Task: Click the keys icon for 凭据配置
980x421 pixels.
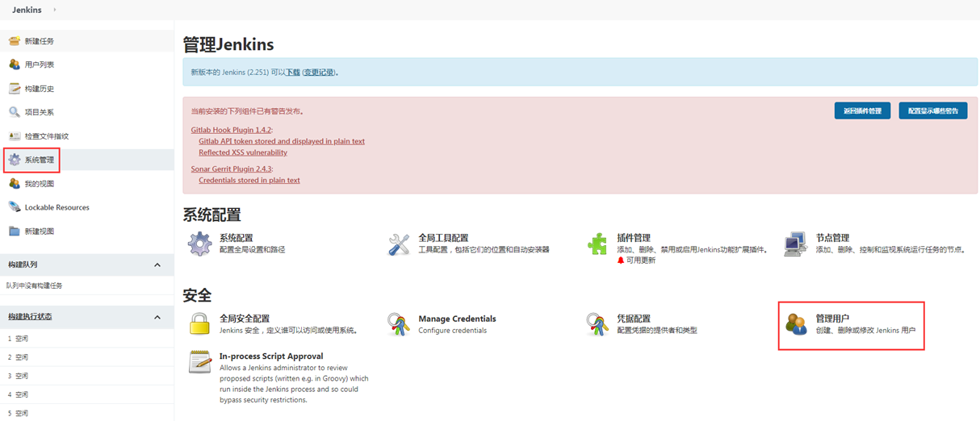Action: 597,324
